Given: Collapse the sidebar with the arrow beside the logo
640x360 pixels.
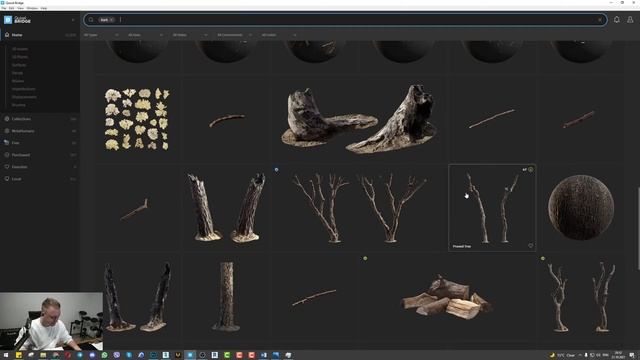Looking at the screenshot, I should pyautogui.click(x=73, y=20).
